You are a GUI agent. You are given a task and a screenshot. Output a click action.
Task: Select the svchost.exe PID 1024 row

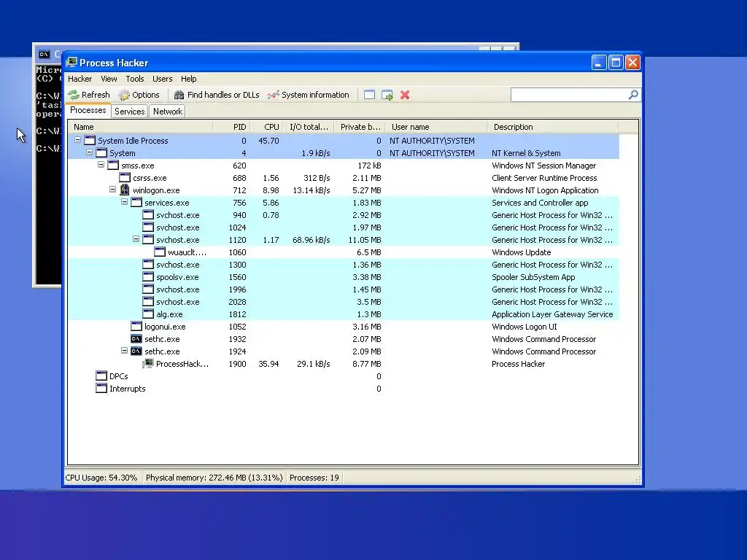(x=344, y=227)
